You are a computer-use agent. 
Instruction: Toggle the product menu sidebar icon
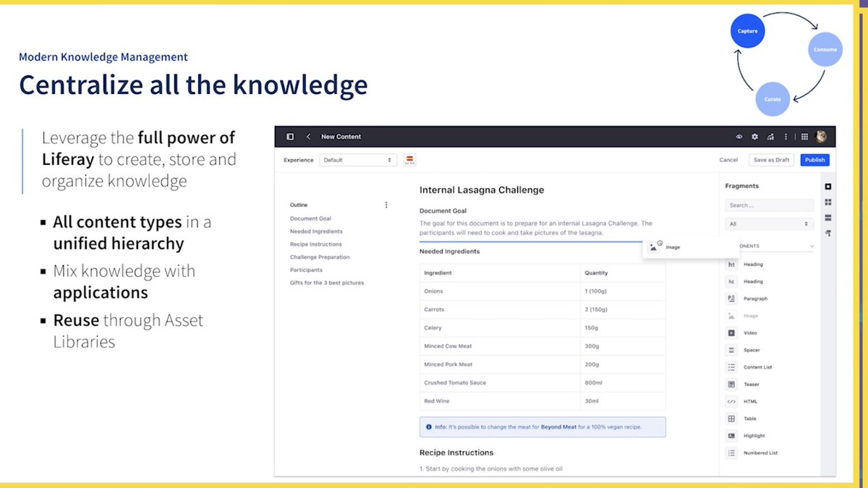[290, 137]
